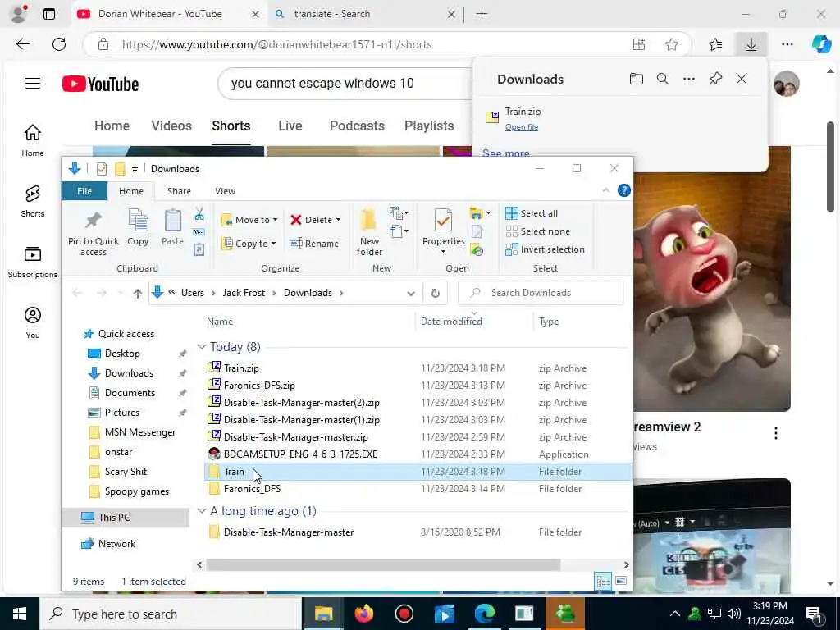Sort by the Date modified column

tap(451, 322)
